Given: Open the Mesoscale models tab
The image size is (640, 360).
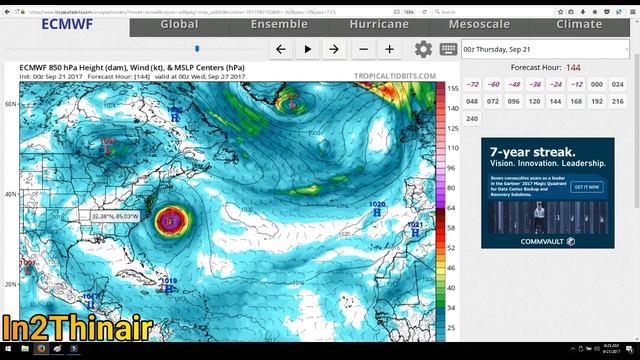Looking at the screenshot, I should click(x=479, y=24).
